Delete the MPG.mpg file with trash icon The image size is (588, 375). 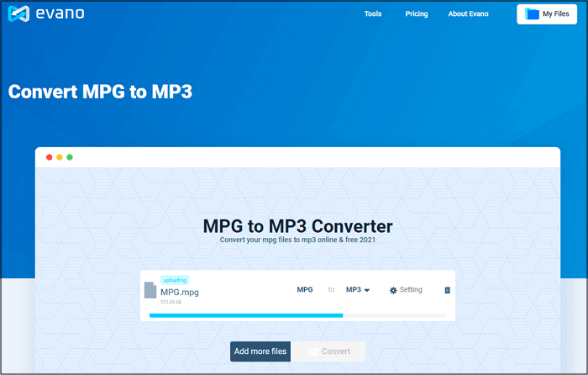tap(447, 290)
